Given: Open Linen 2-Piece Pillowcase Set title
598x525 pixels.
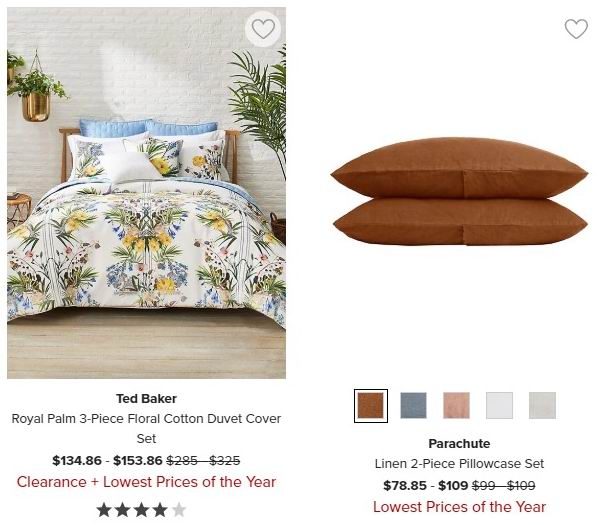Looking at the screenshot, I should click(459, 464).
